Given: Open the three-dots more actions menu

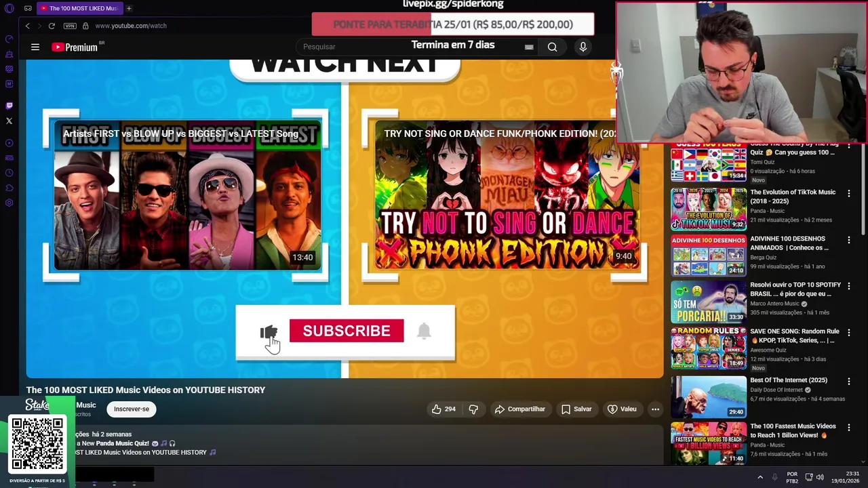Looking at the screenshot, I should (x=655, y=409).
